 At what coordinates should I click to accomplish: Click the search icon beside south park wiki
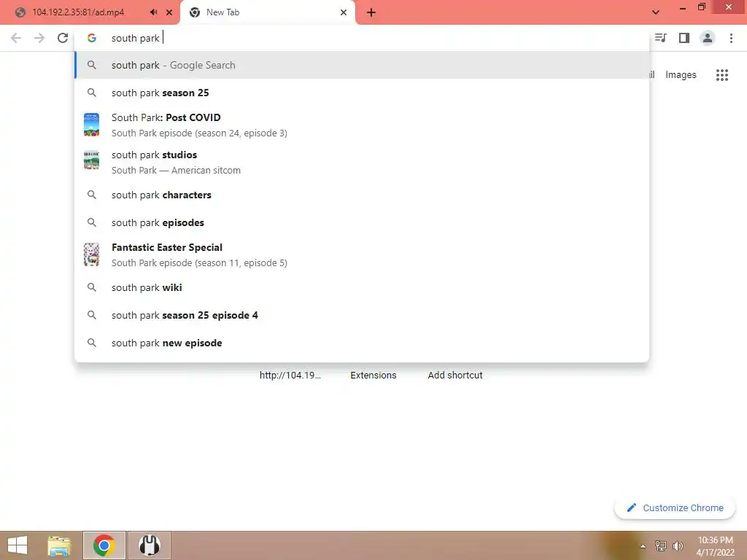pyautogui.click(x=92, y=287)
